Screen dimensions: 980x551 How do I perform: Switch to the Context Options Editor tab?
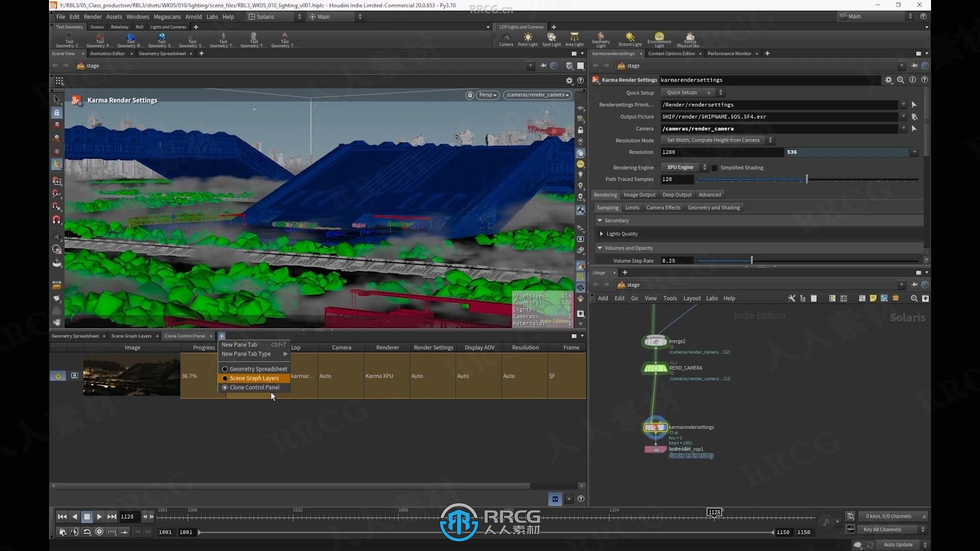(672, 54)
